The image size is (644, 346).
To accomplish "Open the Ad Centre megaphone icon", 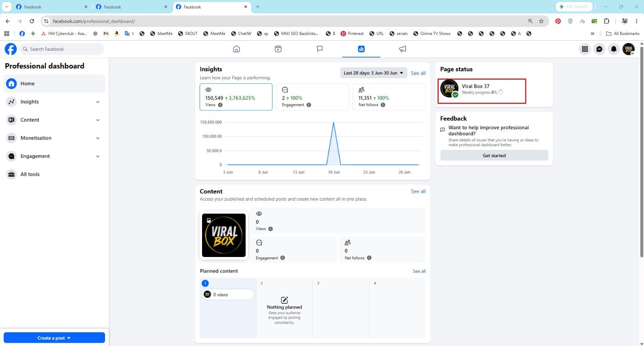I will pos(402,49).
